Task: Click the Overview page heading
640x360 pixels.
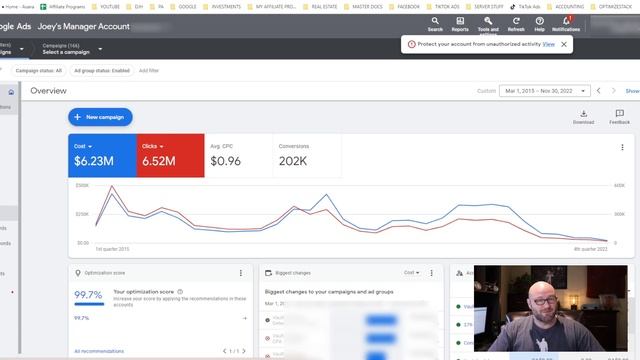Action: pyautogui.click(x=48, y=91)
